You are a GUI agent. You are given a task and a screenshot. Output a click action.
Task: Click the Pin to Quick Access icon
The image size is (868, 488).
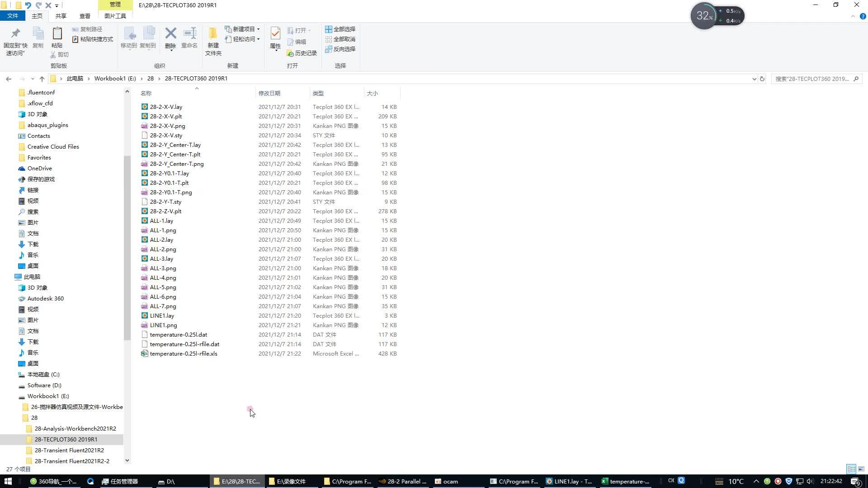(x=15, y=33)
